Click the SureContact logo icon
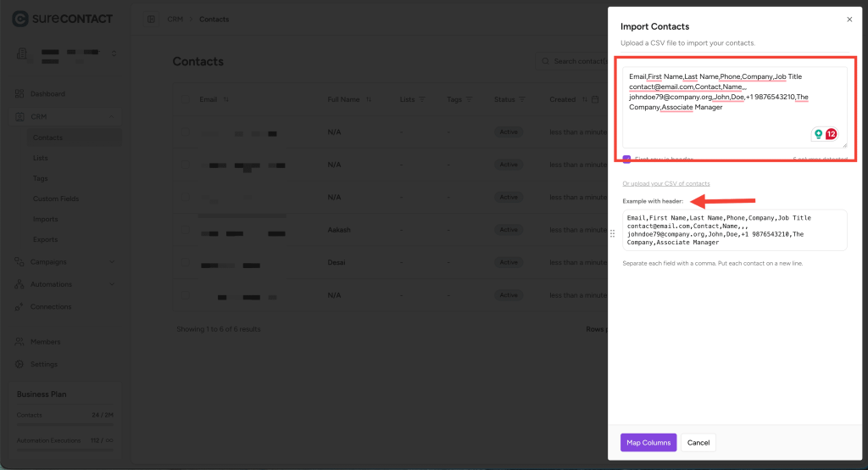 coord(19,18)
